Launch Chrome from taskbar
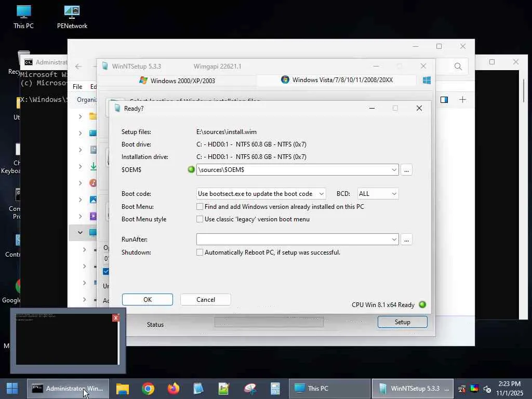The width and height of the screenshot is (532, 399). [x=148, y=389]
